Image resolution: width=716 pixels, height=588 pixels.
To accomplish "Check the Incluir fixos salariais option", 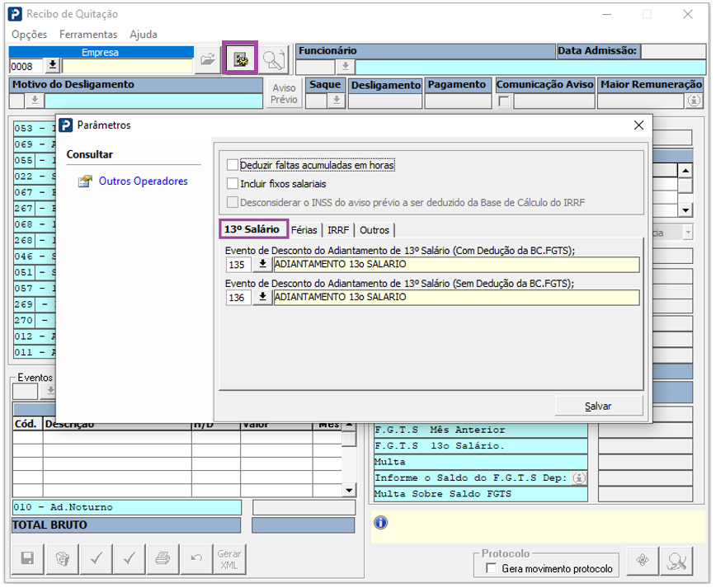I will tap(233, 183).
